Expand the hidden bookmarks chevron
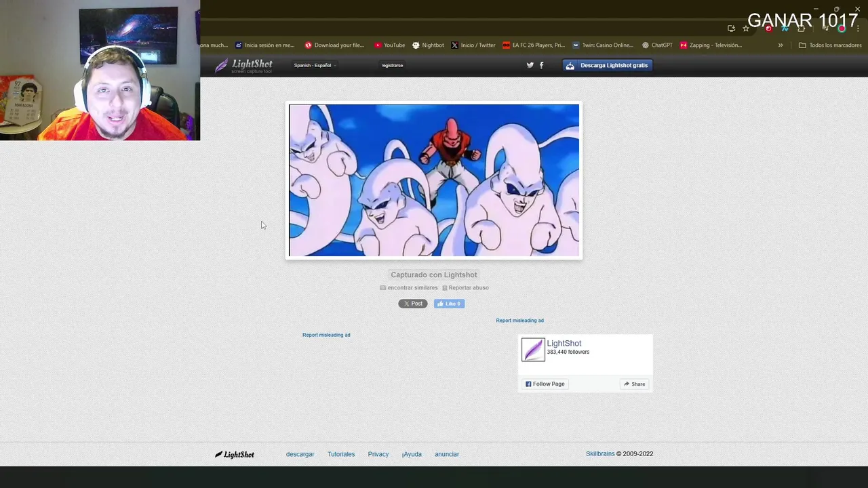This screenshot has height=488, width=868. click(x=781, y=45)
